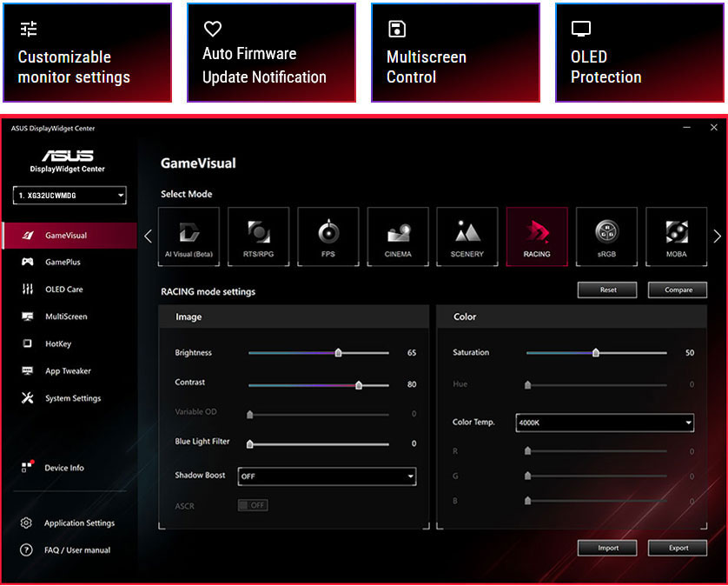
Task: Click the Reset button
Action: click(607, 290)
